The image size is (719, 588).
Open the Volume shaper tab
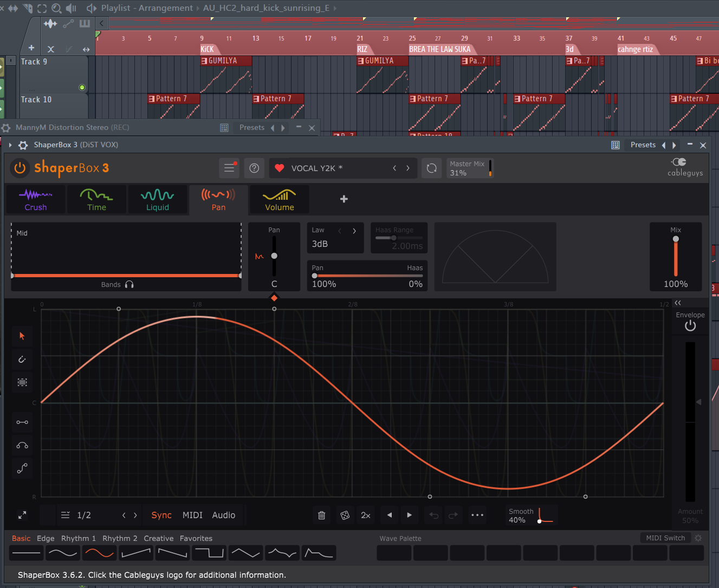coord(280,199)
